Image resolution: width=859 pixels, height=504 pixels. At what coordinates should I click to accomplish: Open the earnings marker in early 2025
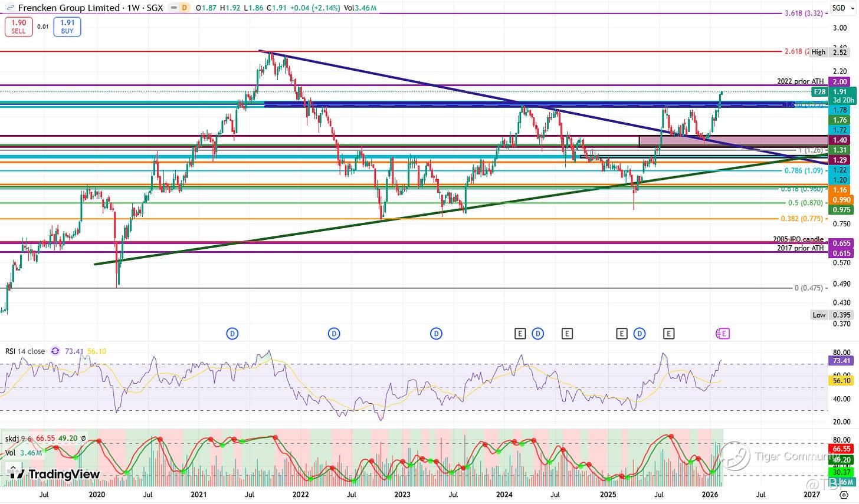(x=622, y=334)
